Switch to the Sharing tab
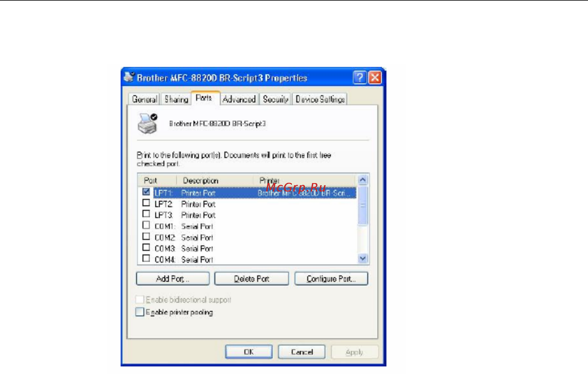 tap(176, 99)
